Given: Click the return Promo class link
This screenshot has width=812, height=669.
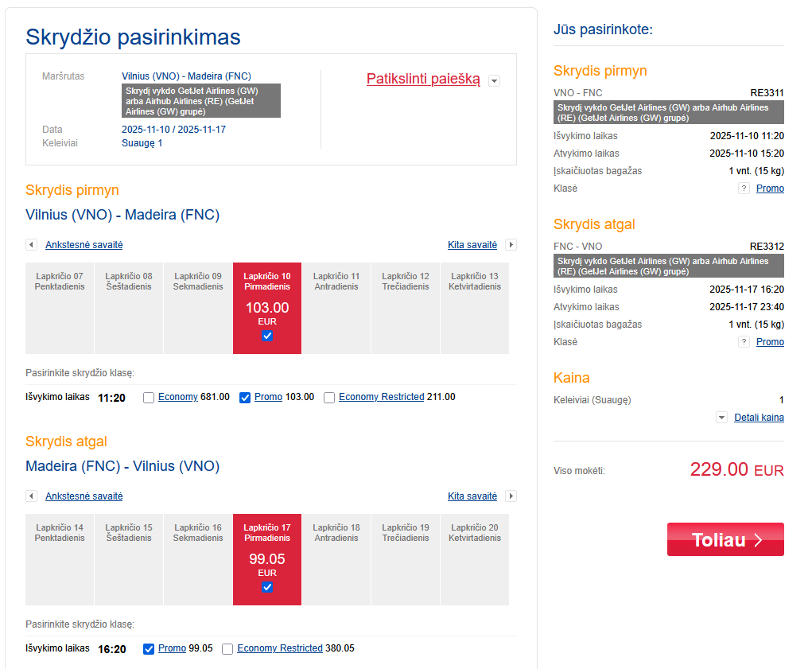Looking at the screenshot, I should (172, 648).
